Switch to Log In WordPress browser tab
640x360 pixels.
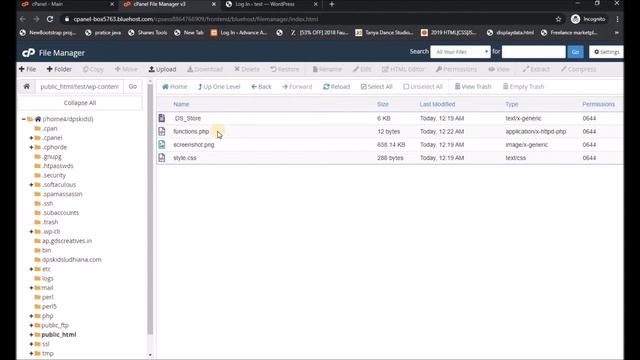pos(271,4)
